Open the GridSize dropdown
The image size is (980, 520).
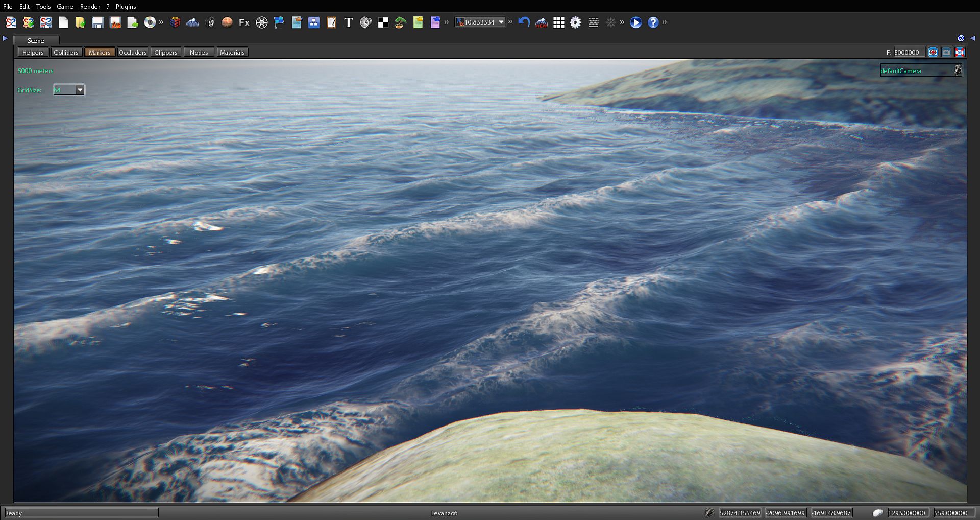pyautogui.click(x=80, y=90)
